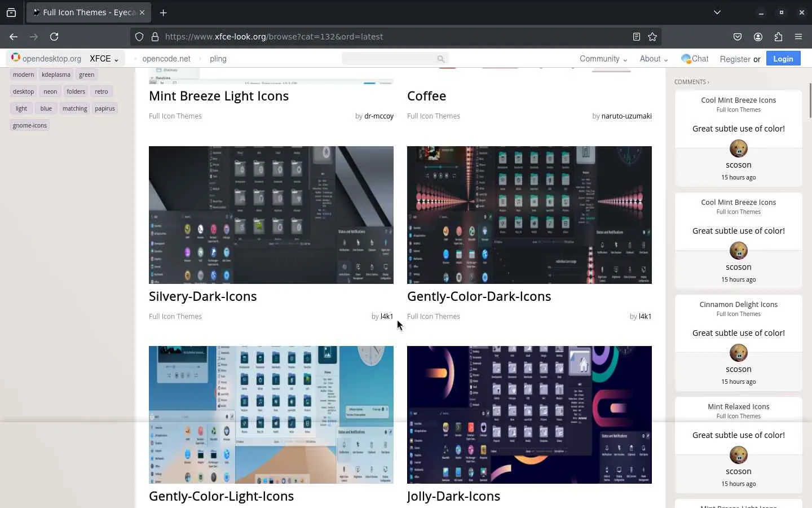Open the Silvery-Dark-Icons title link
The height and width of the screenshot is (508, 812).
[x=203, y=296]
